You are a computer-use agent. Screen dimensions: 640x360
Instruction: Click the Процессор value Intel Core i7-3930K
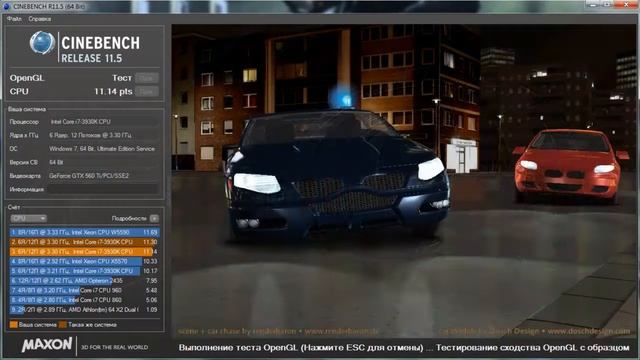pos(80,122)
